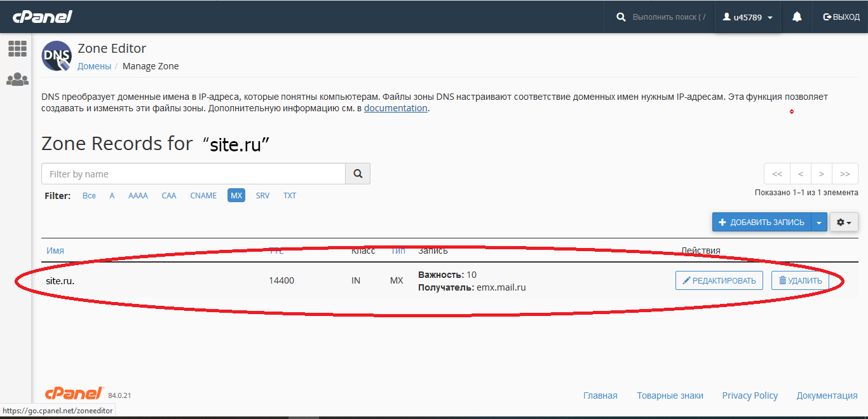Open the documentation link
The width and height of the screenshot is (868, 419).
pos(396,108)
